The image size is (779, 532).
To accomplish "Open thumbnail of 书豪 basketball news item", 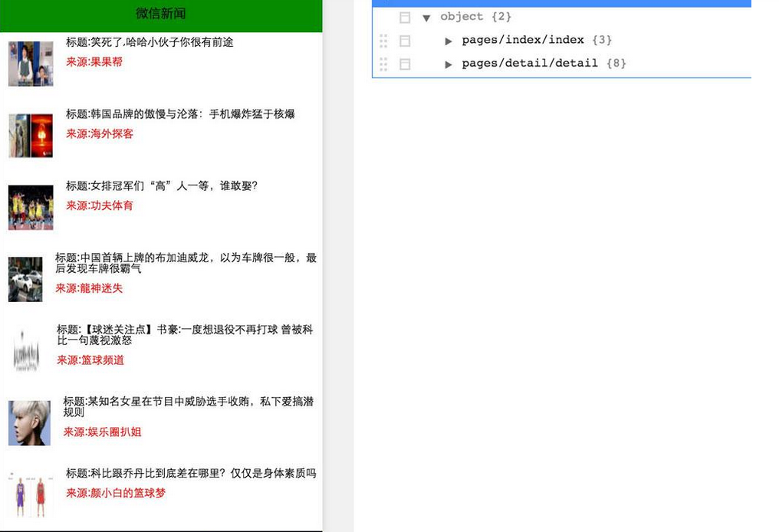I will pos(26,351).
